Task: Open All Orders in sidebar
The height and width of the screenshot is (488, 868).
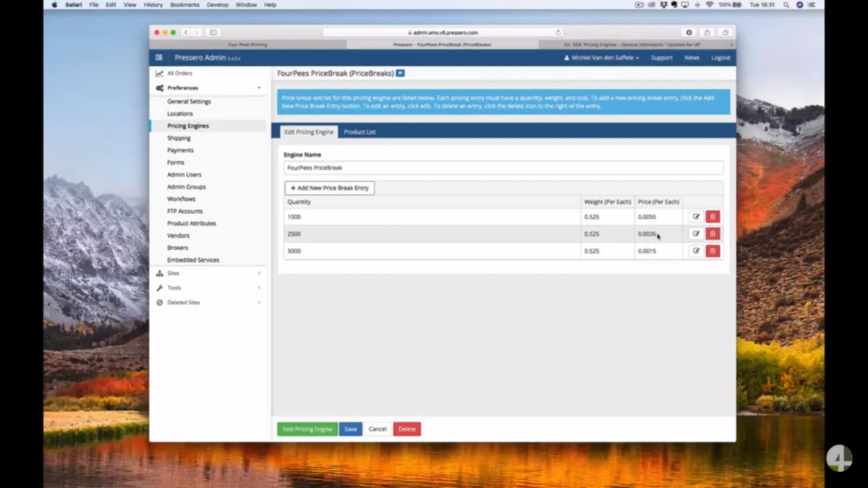Action: (179, 73)
